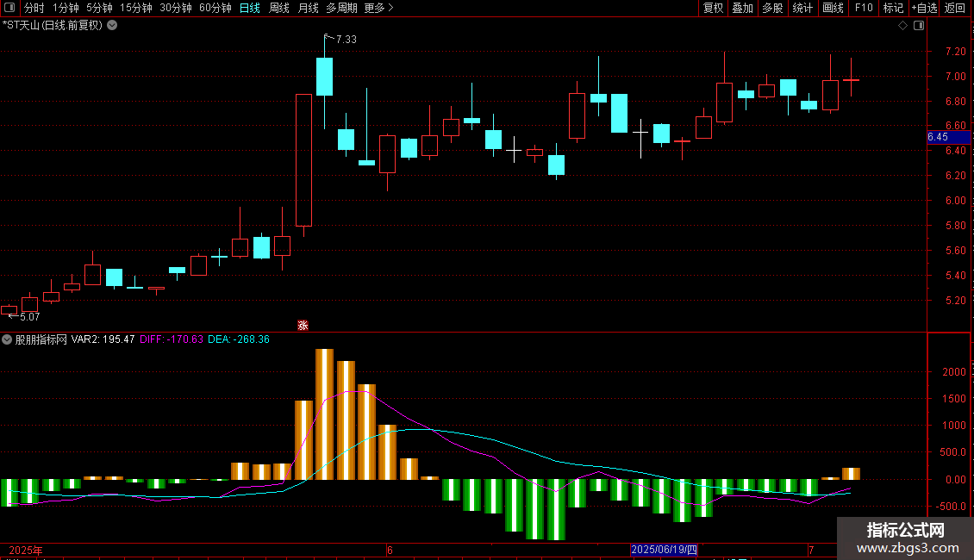Click the red 涨 marker icon

click(303, 326)
